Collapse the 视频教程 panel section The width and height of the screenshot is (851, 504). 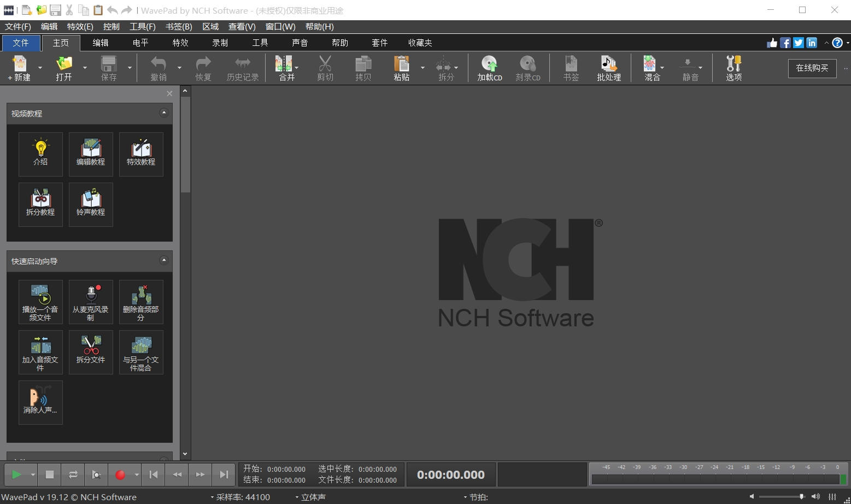(163, 113)
